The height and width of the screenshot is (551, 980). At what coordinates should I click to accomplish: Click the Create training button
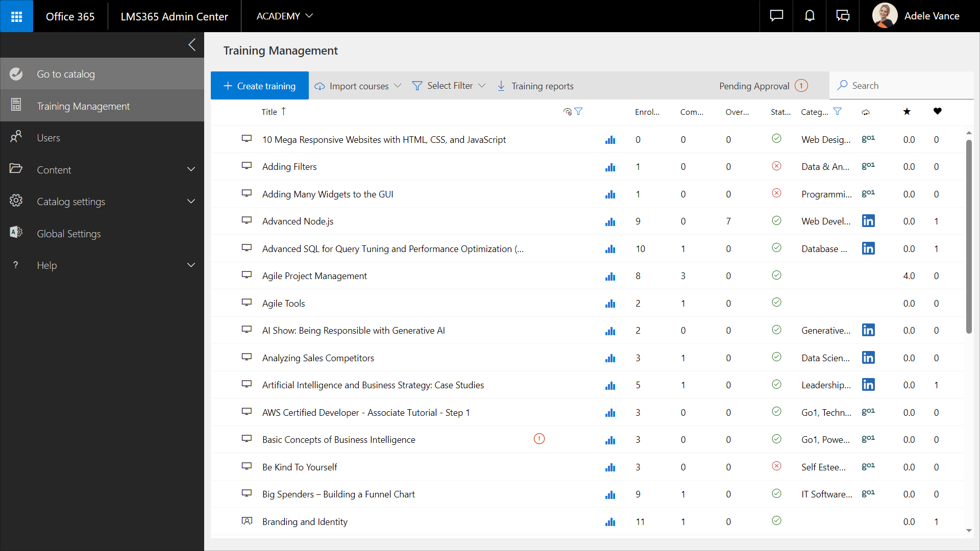point(259,86)
